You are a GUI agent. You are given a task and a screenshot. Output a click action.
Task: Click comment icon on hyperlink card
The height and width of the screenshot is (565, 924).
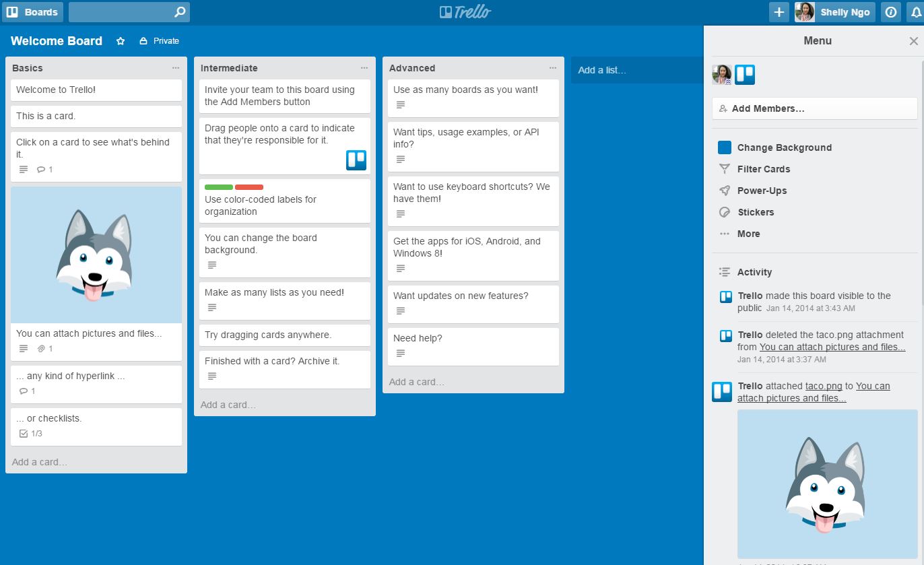pos(24,391)
